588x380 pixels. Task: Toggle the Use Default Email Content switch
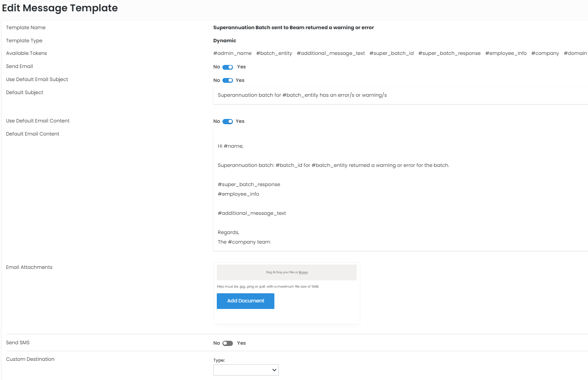click(228, 122)
